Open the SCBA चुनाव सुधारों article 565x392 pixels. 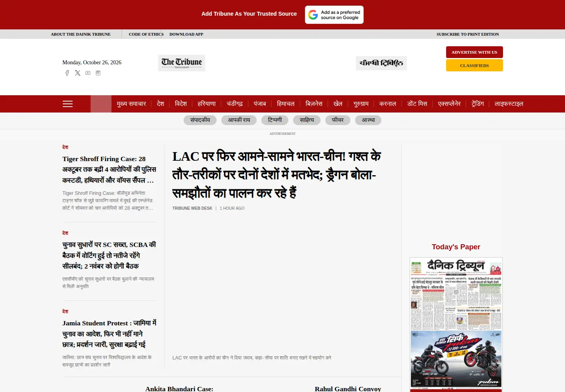coord(109,255)
